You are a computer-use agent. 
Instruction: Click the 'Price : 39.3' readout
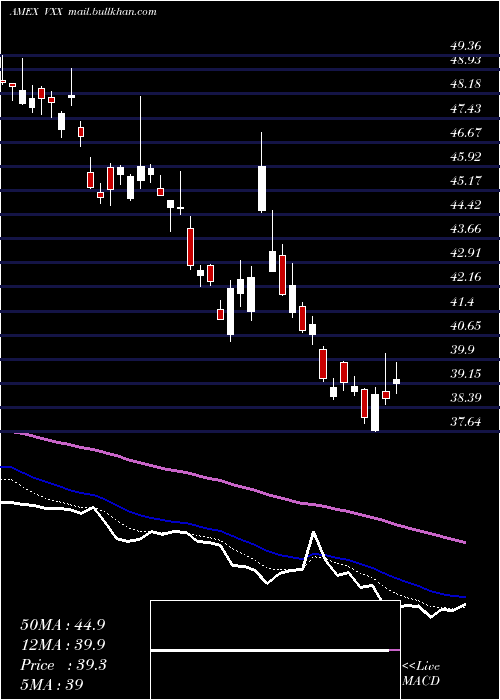[63, 665]
